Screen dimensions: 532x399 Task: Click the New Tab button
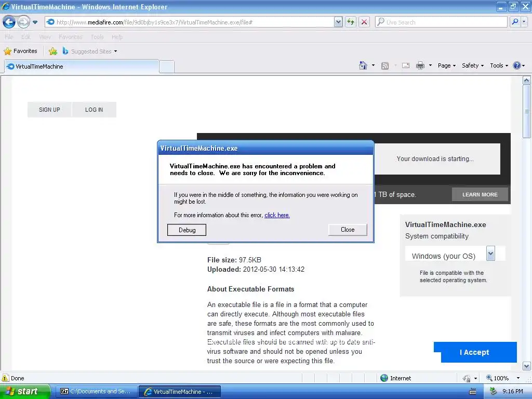167,67
